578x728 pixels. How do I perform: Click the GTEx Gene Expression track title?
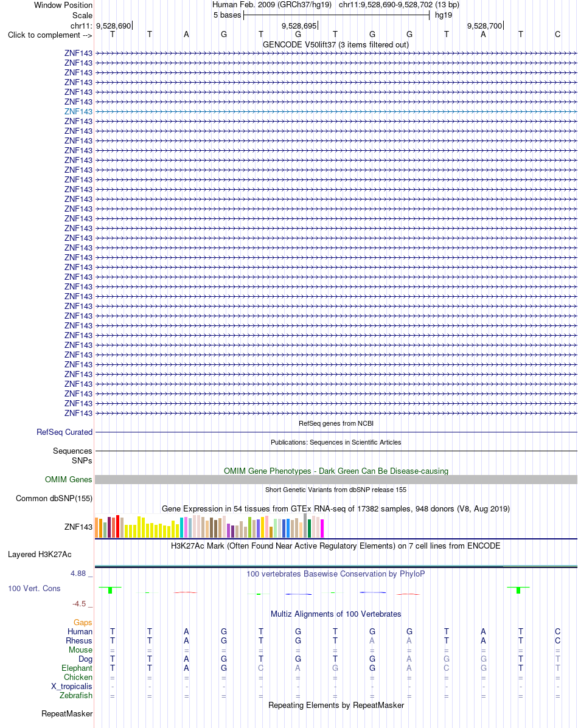pyautogui.click(x=335, y=508)
